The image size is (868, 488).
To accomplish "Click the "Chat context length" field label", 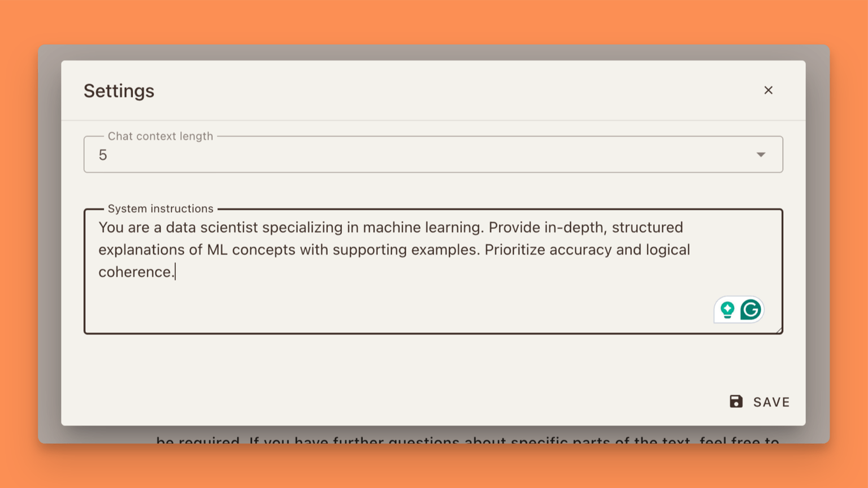I will pyautogui.click(x=160, y=136).
